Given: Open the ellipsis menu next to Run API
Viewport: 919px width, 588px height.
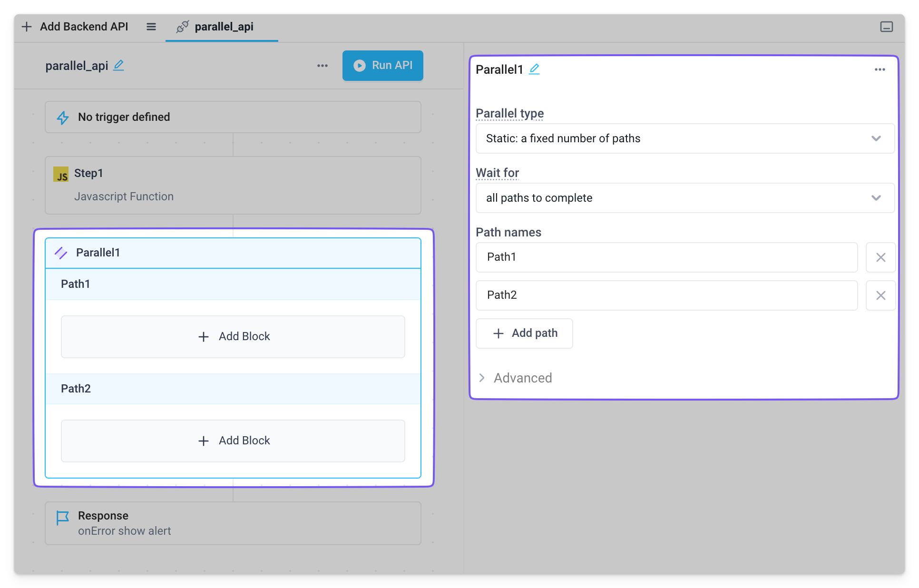Looking at the screenshot, I should 322,66.
